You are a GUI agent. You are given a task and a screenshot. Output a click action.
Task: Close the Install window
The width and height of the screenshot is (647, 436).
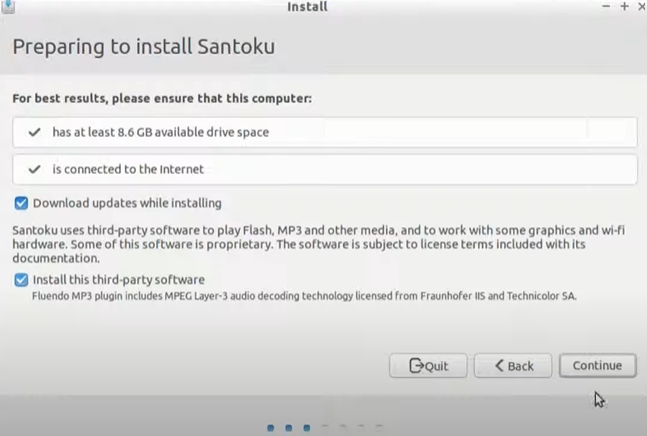point(640,7)
